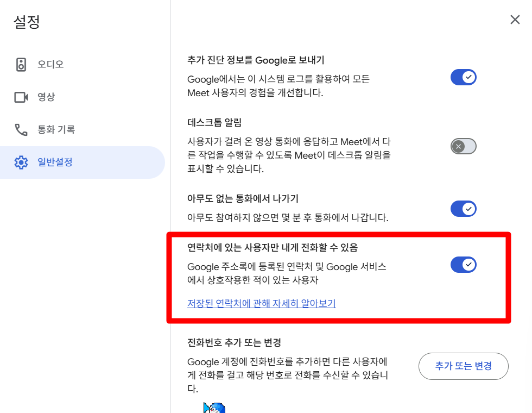
Task: Click the phone icon beside 통화 기록
Action: tap(21, 130)
